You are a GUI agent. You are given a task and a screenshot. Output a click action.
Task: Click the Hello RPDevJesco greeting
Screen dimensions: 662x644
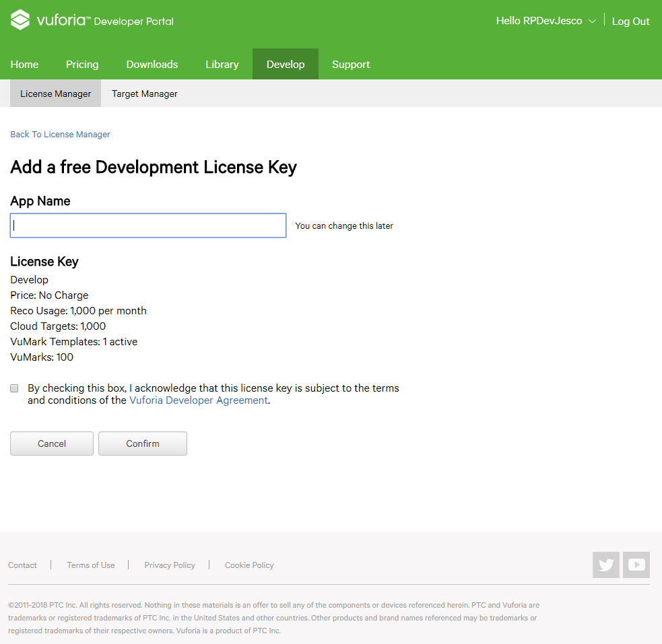pos(539,21)
